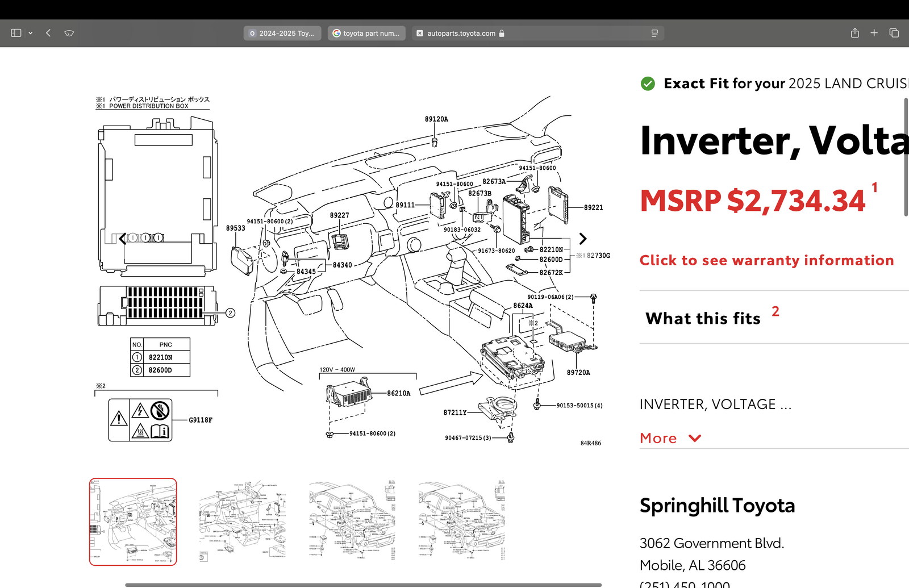Click the Springhill Toyota dealer name
Screen dimensions: 909x588
click(x=717, y=505)
